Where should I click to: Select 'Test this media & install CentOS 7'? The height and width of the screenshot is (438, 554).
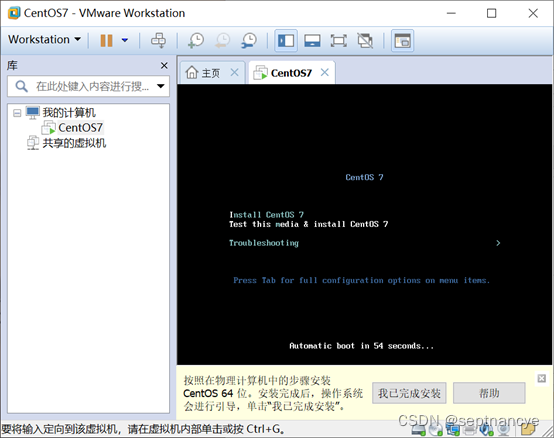[308, 224]
